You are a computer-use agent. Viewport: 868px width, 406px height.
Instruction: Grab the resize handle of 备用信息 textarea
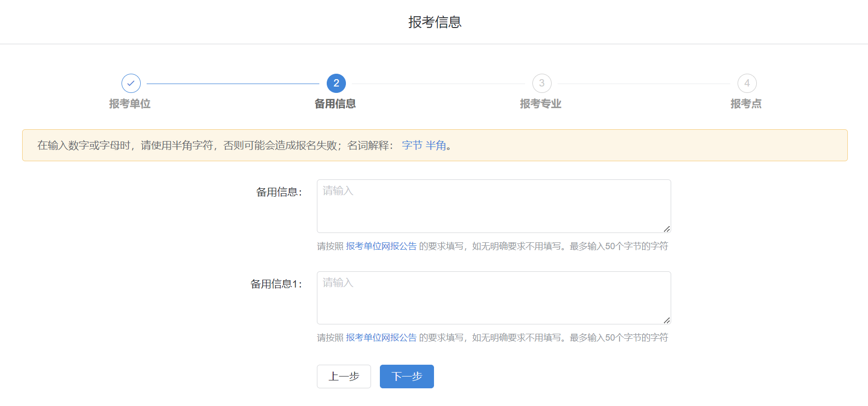pos(666,229)
